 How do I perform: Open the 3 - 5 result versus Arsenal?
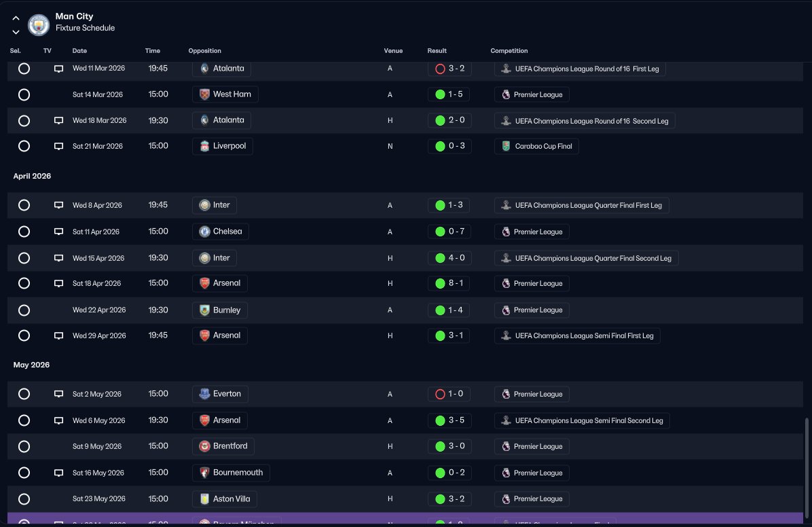(449, 420)
